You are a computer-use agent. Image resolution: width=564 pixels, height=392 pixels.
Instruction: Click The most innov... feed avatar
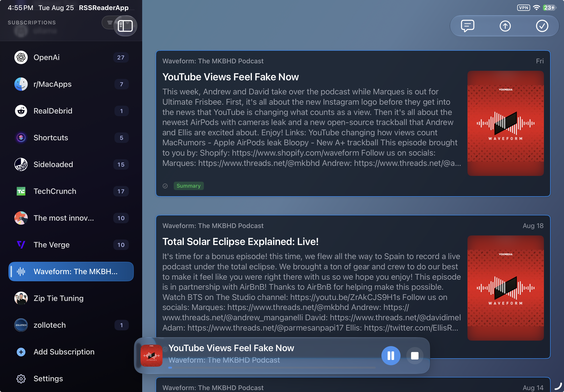(21, 218)
